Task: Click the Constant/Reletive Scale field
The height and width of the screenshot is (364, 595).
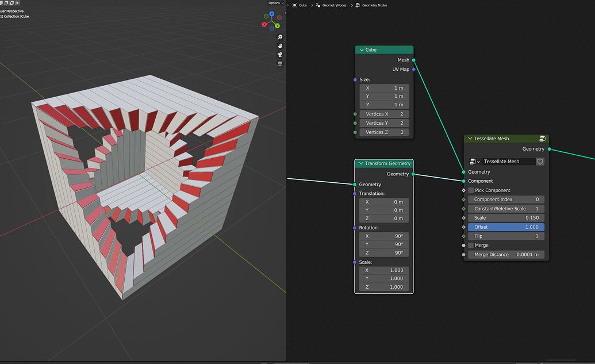Action: click(506, 209)
